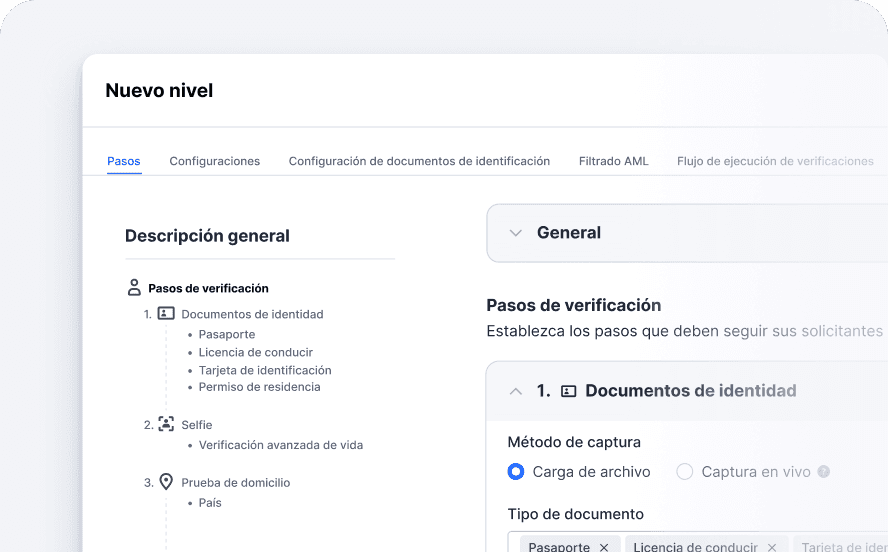Viewport: 888px width, 552px height.
Task: Open Configuración de documentos de identificación tab
Action: coord(419,161)
